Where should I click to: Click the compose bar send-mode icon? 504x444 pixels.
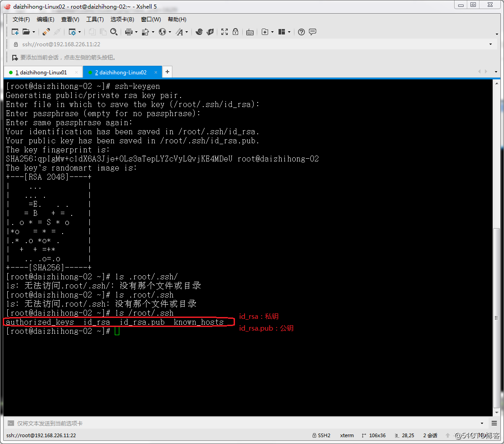(10, 424)
